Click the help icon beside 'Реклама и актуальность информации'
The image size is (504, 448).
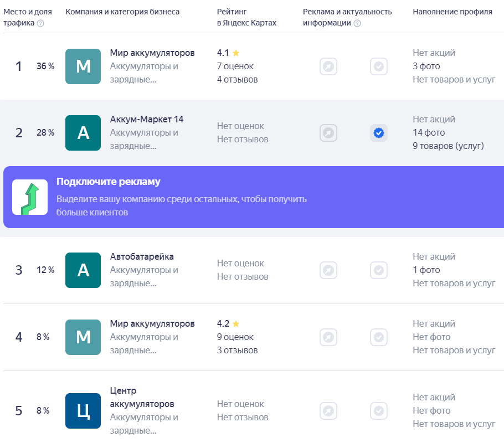pyautogui.click(x=357, y=23)
